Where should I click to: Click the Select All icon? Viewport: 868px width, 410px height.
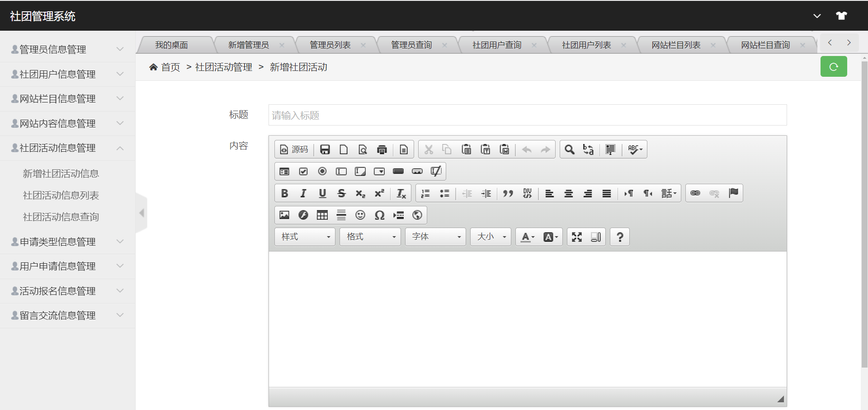[x=610, y=149]
